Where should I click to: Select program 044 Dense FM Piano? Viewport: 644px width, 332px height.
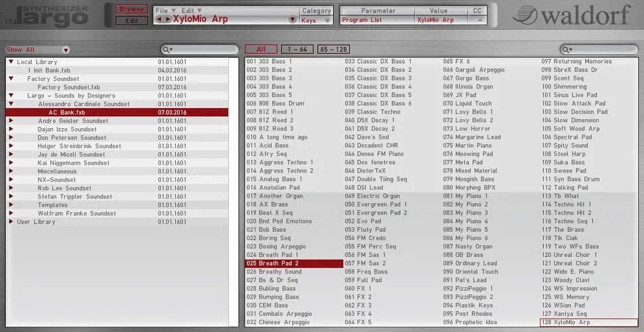[x=393, y=154]
